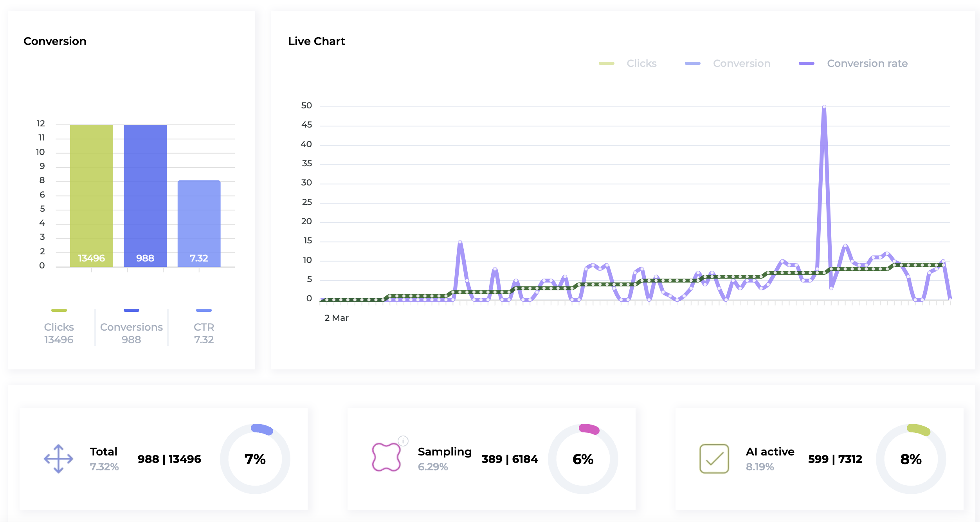Click the pink Sampling shape icon
Screen dimensions: 980x522
tap(386, 457)
